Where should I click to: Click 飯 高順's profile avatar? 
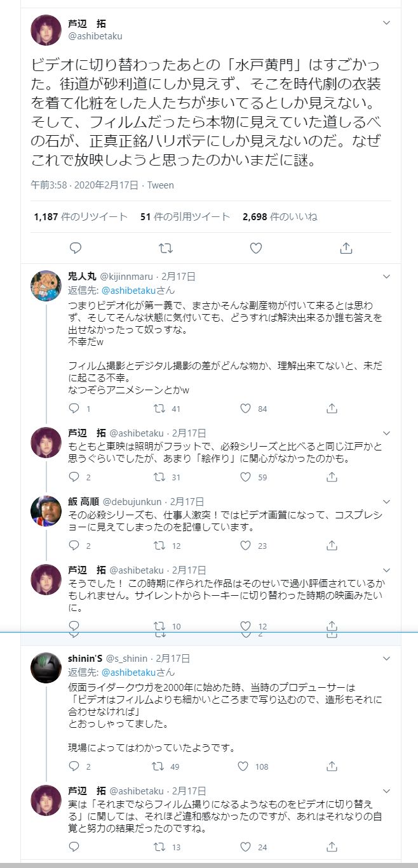46,511
